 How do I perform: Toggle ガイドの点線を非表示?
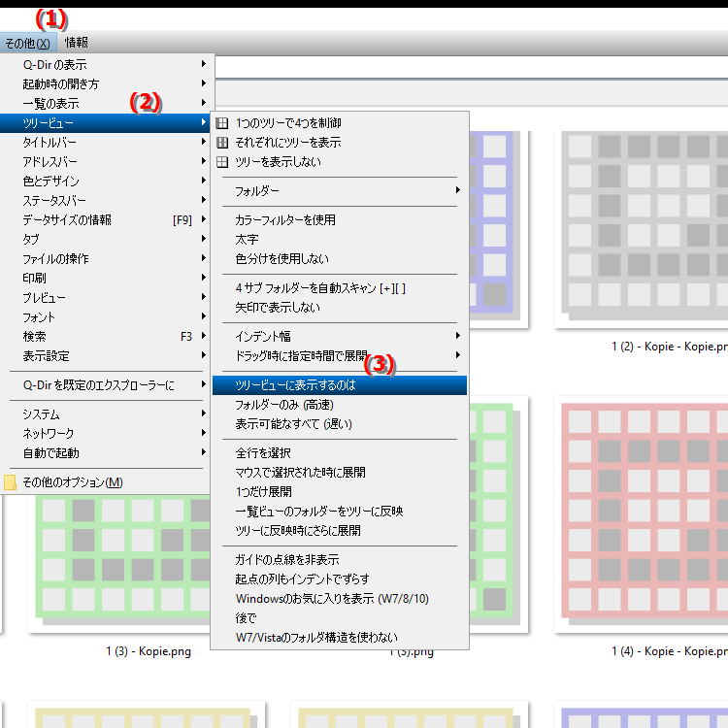(x=340, y=560)
